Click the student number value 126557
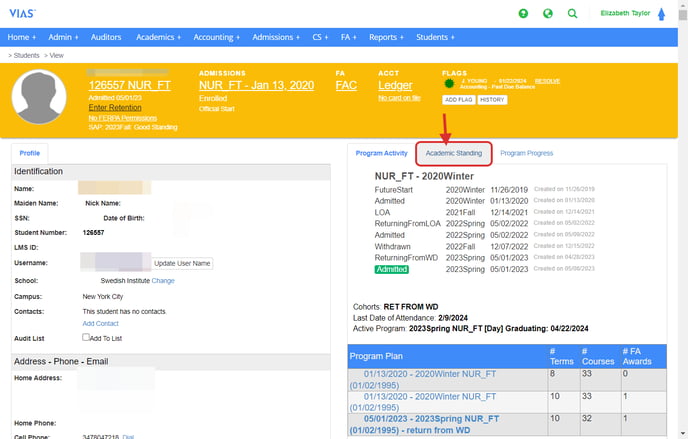This screenshot has width=688, height=439. tap(93, 232)
